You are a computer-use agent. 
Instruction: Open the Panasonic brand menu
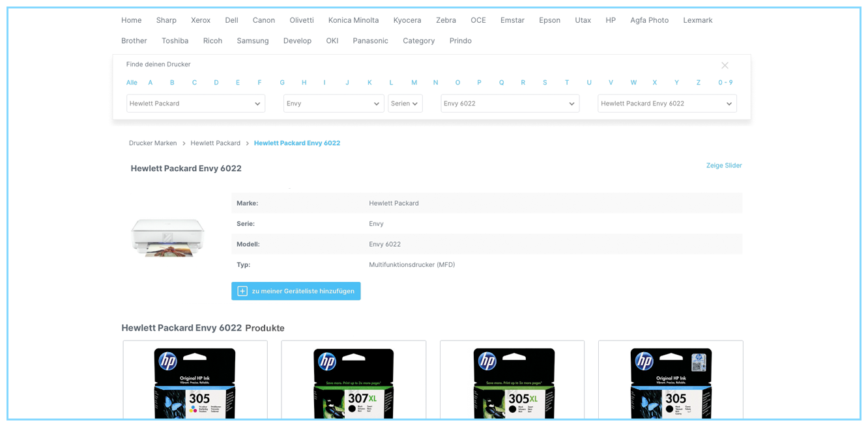(370, 40)
